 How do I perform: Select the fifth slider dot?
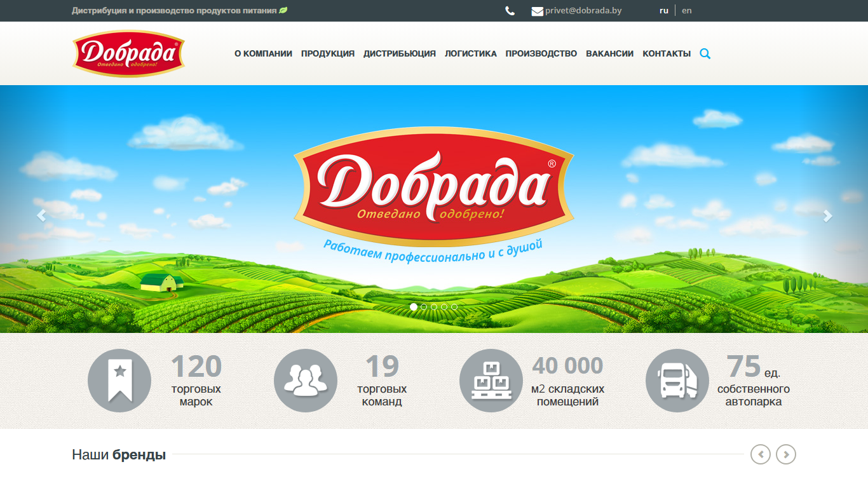point(454,307)
